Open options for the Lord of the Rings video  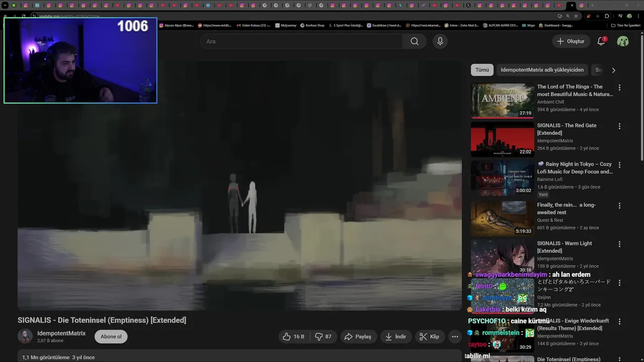click(x=619, y=87)
